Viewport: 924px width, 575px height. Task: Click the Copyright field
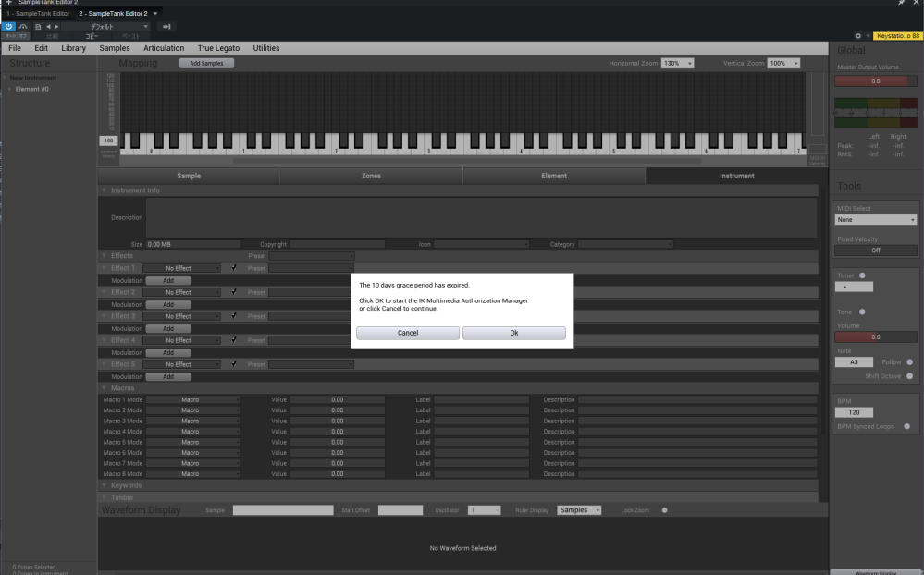pyautogui.click(x=337, y=244)
